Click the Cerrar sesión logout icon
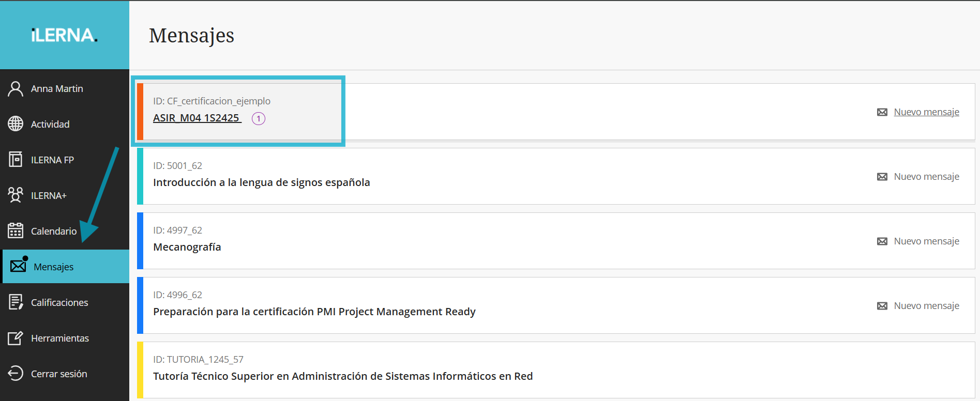The image size is (980, 401). tap(16, 374)
